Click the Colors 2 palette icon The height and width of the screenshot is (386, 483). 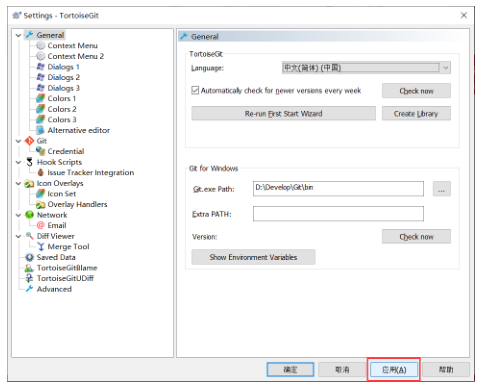click(x=40, y=109)
